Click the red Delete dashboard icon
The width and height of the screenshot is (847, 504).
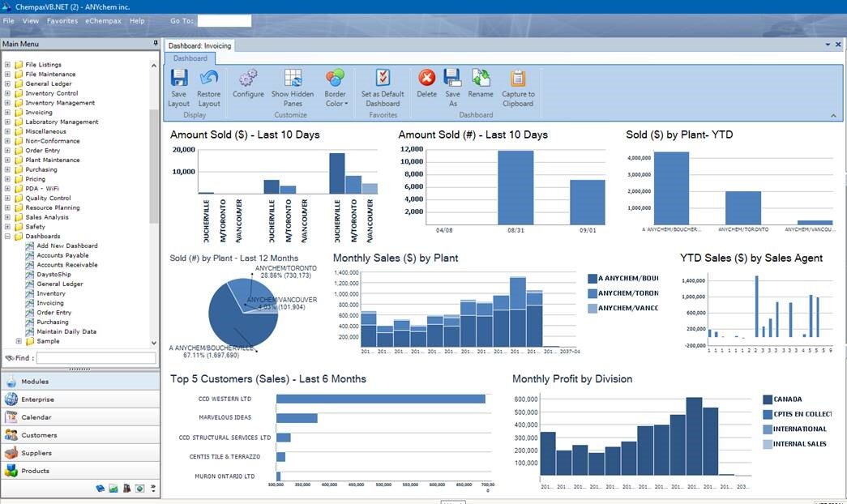coord(426,79)
